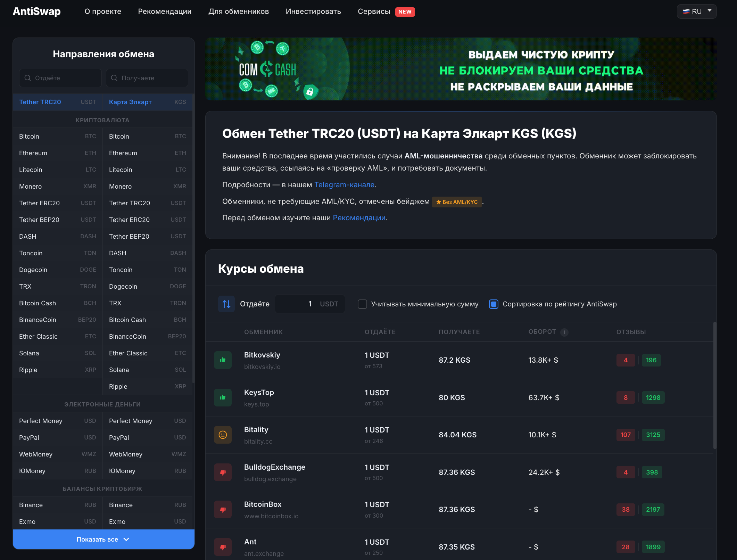Click the AntiSwap logo
The height and width of the screenshot is (560, 737).
37,11
